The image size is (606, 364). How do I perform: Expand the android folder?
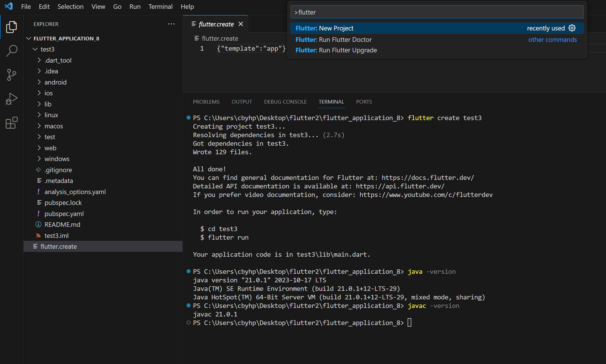point(39,82)
